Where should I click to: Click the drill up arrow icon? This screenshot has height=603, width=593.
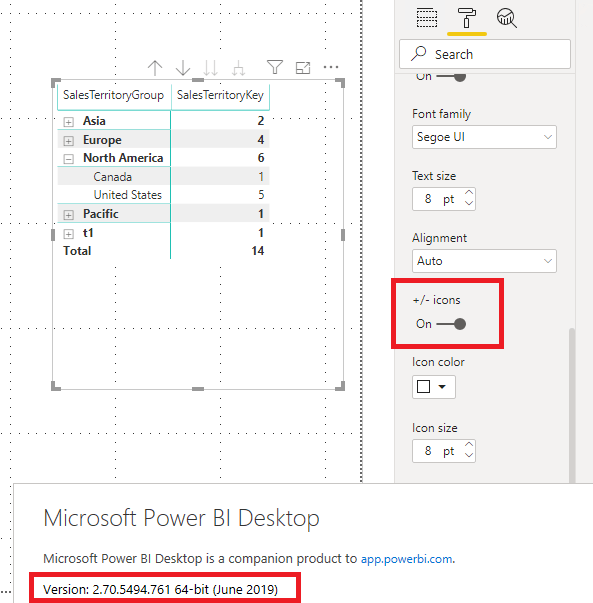pyautogui.click(x=155, y=68)
